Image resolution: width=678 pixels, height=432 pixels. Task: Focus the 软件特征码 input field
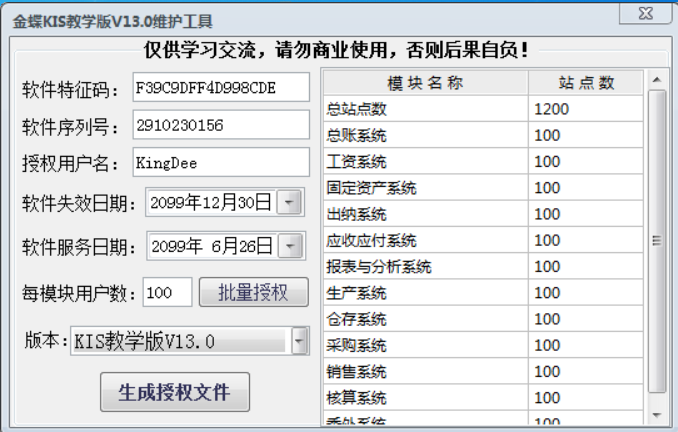coord(221,87)
